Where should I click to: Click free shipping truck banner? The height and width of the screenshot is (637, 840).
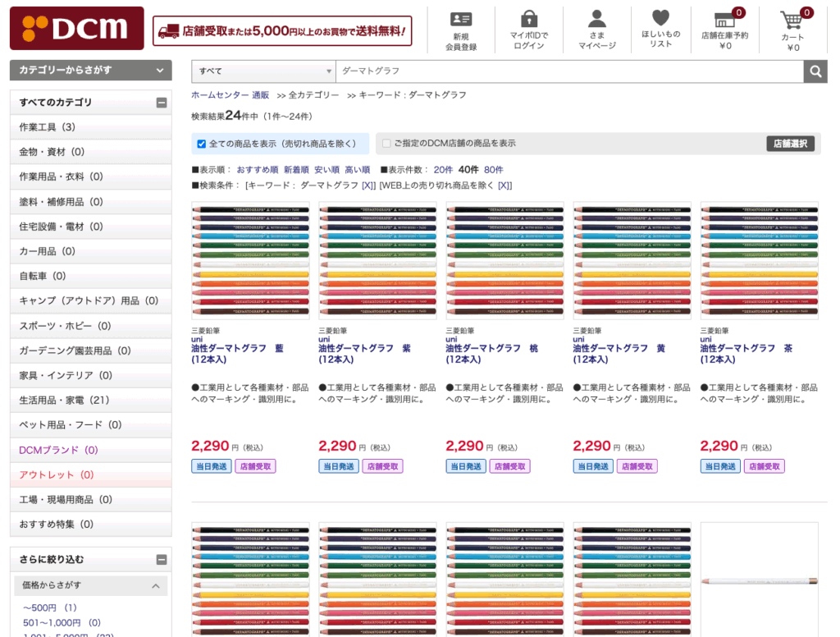pos(282,31)
